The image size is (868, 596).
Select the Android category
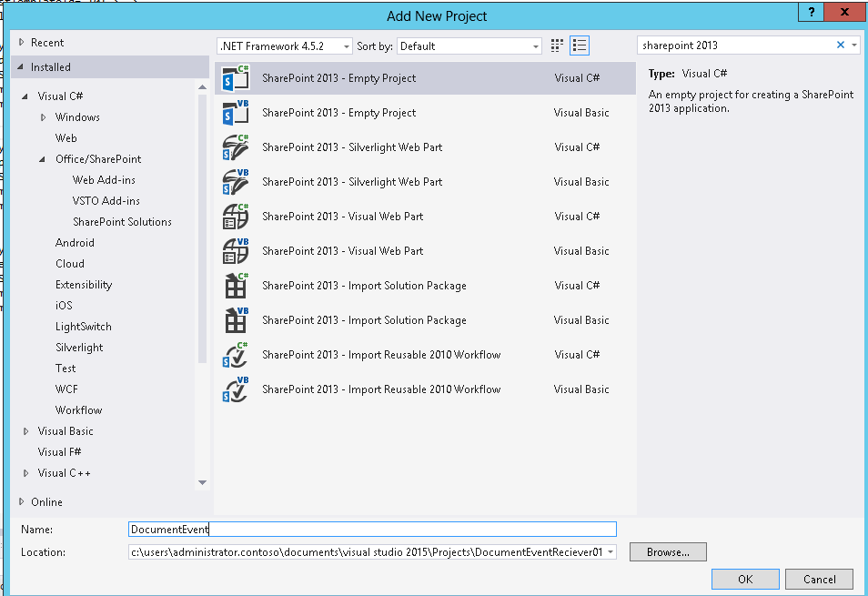click(x=75, y=243)
